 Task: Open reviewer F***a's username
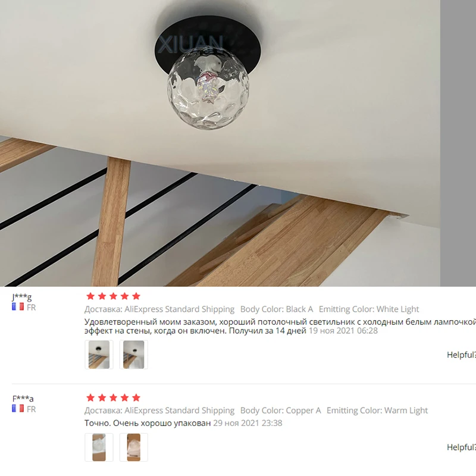[23, 398]
